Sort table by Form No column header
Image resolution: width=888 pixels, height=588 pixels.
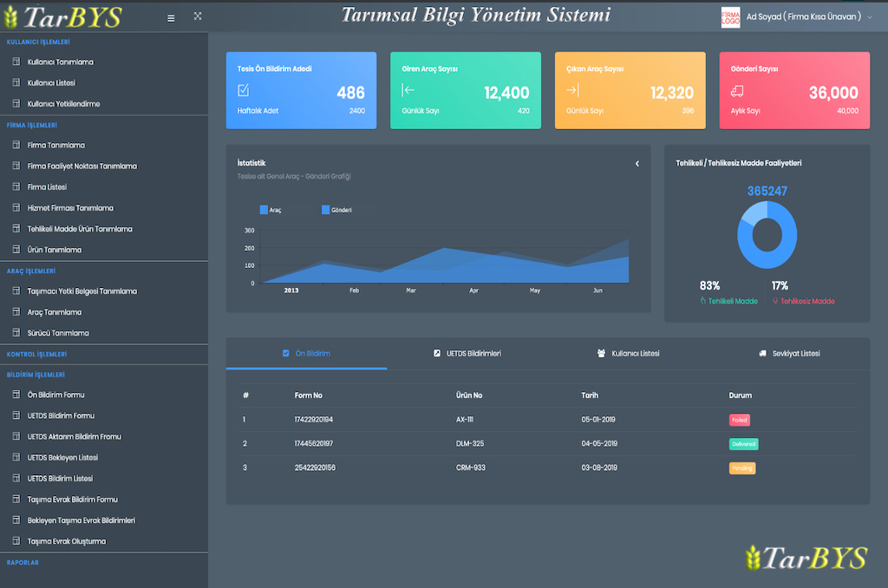[308, 395]
